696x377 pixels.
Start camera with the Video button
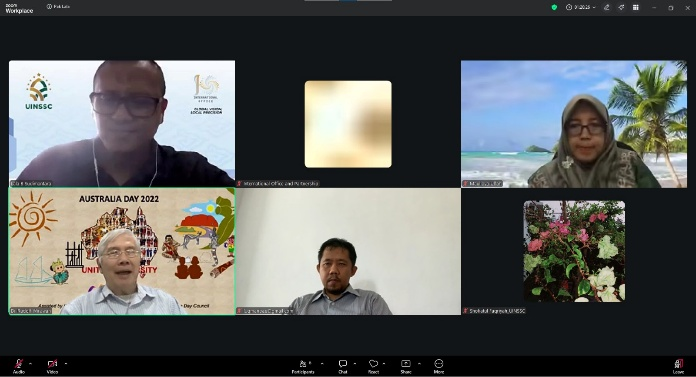pos(52,366)
